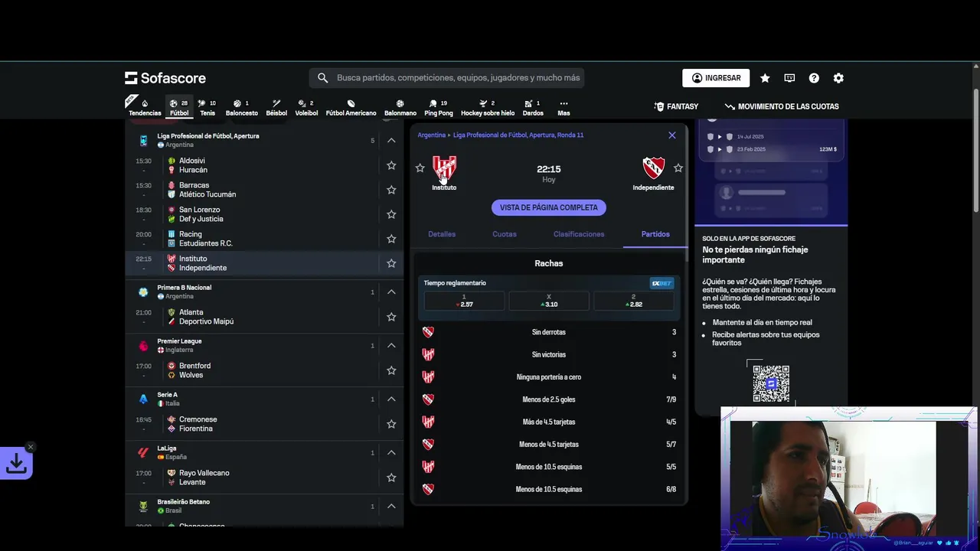Open the Argentina breadcrumb link

[431, 135]
